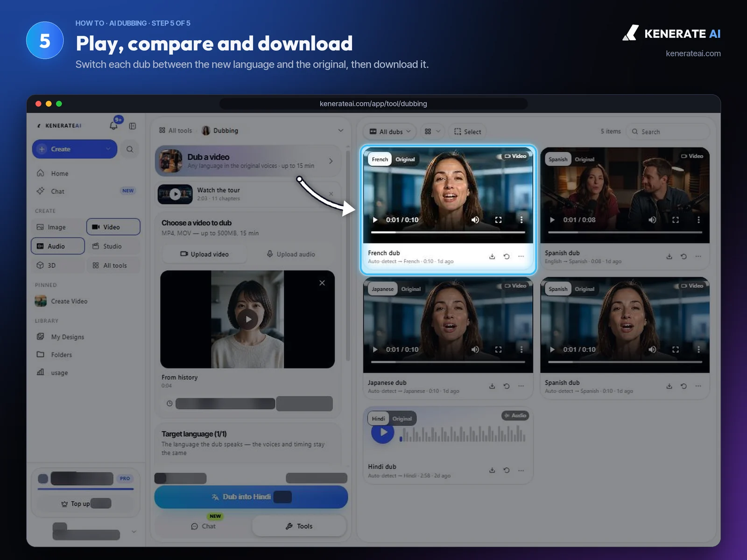Switch French dub to Original audio

pos(405,160)
